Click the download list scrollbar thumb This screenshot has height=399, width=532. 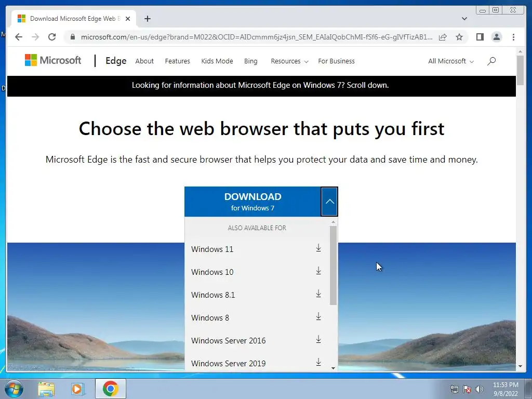point(333,265)
